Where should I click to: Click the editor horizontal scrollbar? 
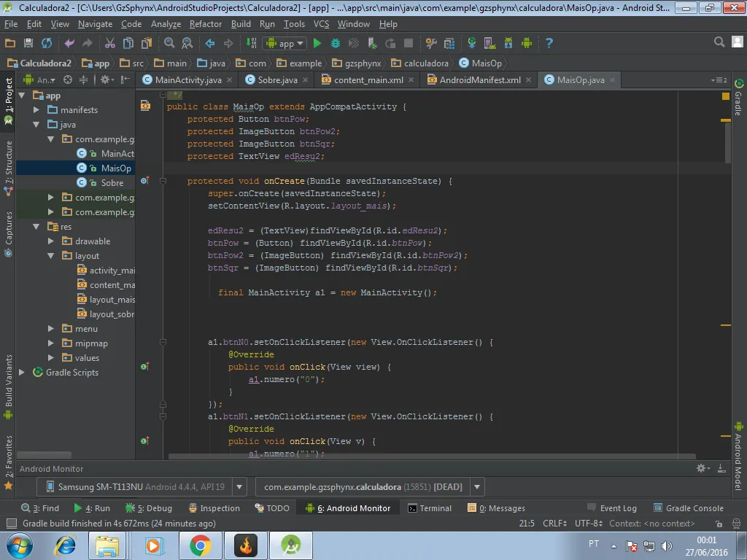[x=430, y=457]
